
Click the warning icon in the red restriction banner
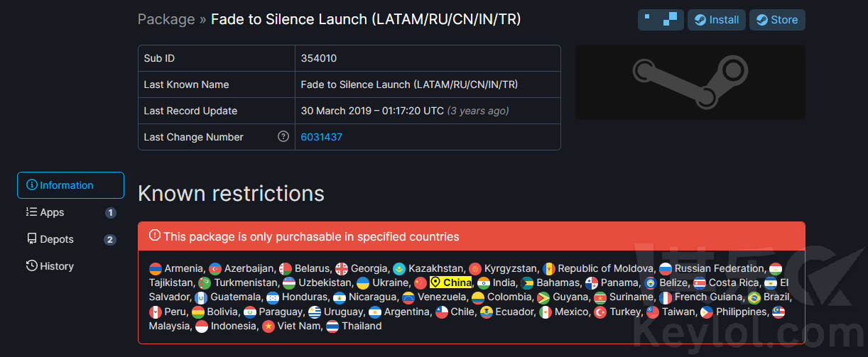coord(155,236)
